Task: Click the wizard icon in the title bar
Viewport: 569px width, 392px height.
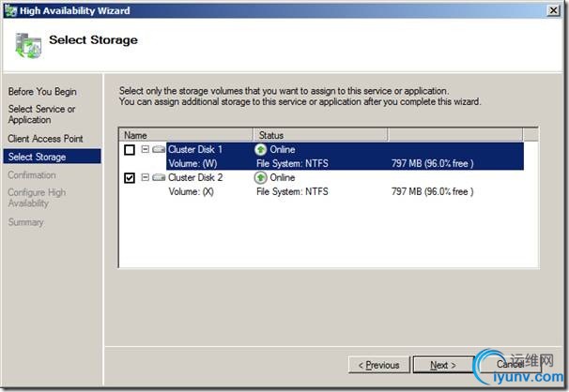Action: click(x=10, y=11)
